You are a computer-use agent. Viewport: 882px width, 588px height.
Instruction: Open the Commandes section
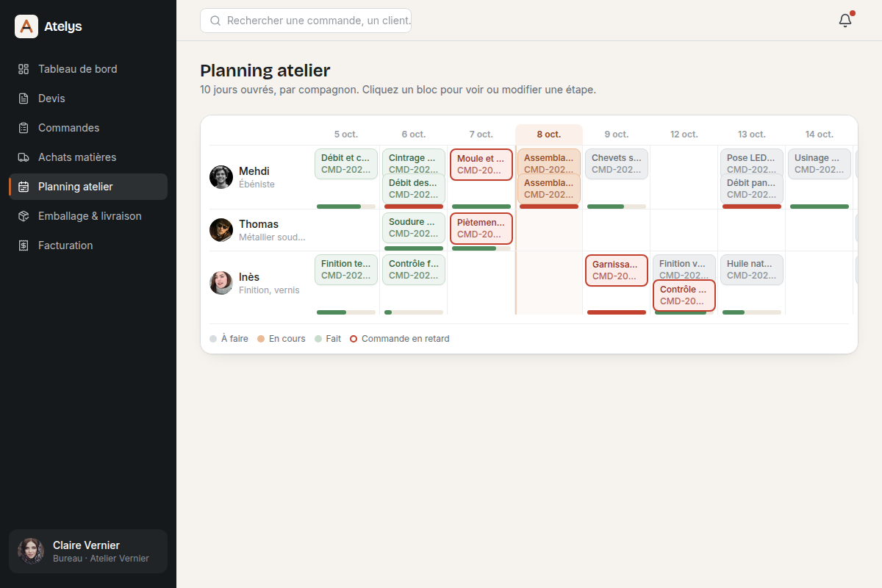pos(88,128)
